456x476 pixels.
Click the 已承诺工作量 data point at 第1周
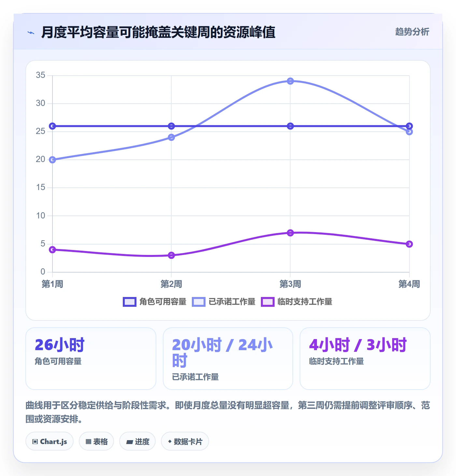point(52,160)
